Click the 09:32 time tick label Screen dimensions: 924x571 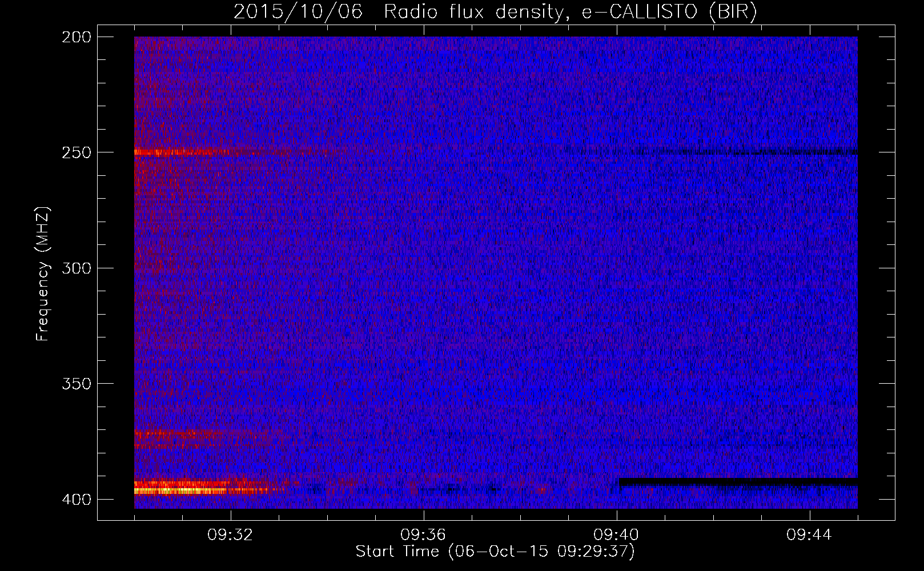[230, 535]
